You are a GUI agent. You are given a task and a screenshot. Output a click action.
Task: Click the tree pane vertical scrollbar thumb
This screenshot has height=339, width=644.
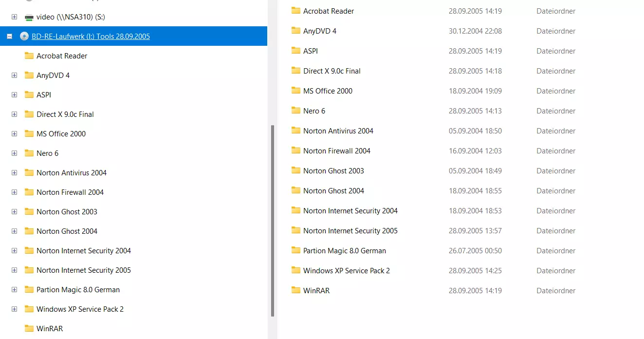(273, 221)
